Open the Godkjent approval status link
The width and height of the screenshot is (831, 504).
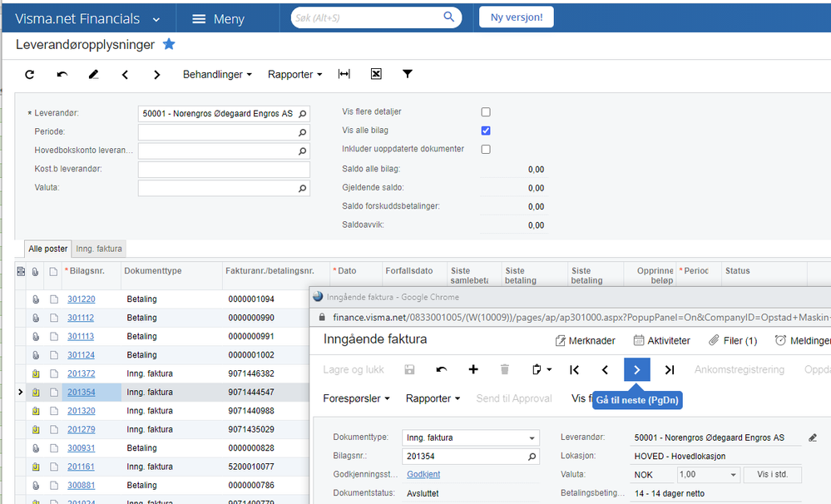coord(423,474)
